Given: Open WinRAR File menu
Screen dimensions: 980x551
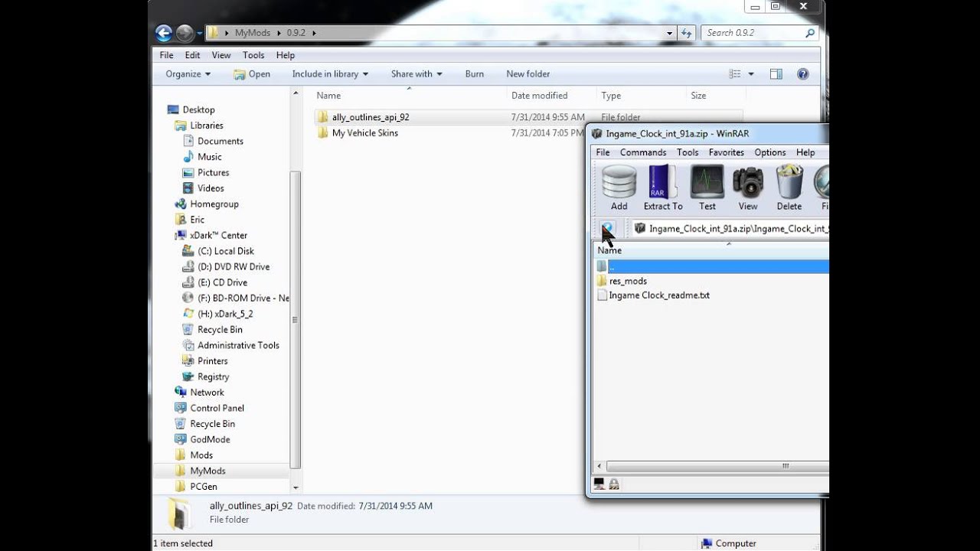Looking at the screenshot, I should click(603, 152).
